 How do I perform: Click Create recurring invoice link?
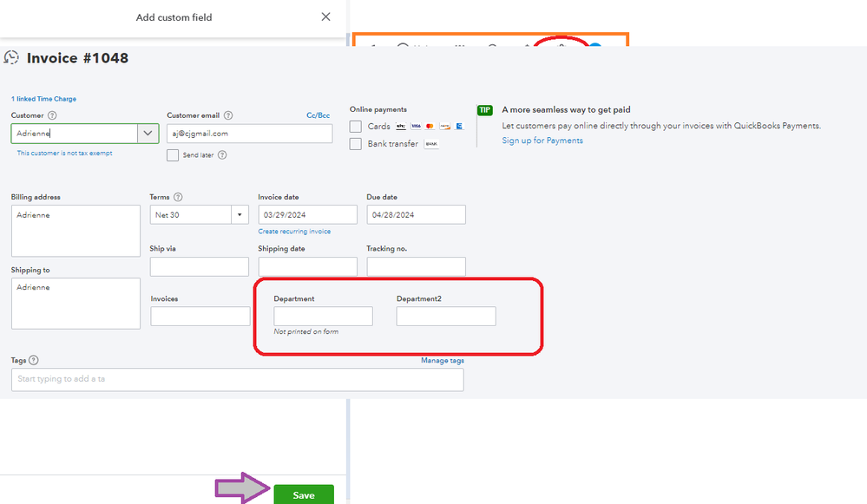[294, 232]
